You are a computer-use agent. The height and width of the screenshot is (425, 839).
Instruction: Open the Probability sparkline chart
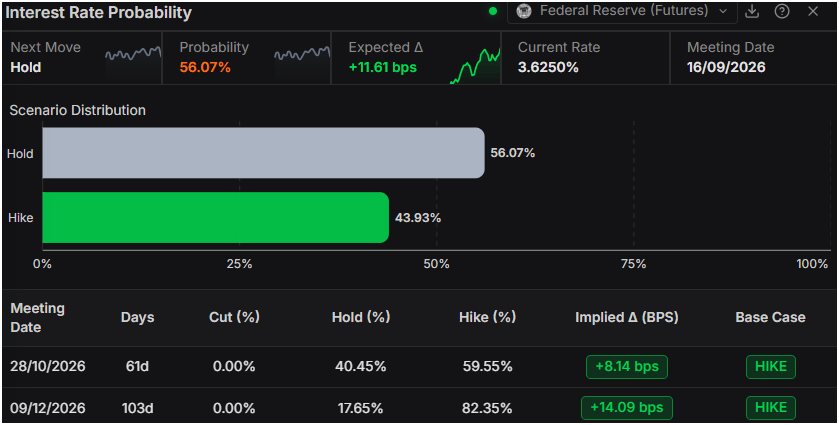(302, 57)
